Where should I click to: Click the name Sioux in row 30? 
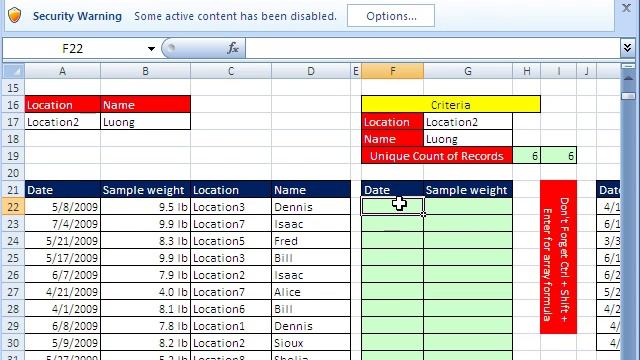pyautogui.click(x=311, y=343)
